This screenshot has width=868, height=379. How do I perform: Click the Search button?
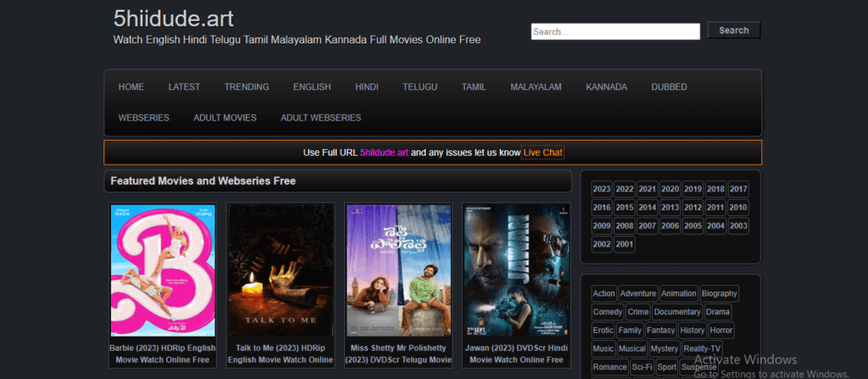coord(733,31)
